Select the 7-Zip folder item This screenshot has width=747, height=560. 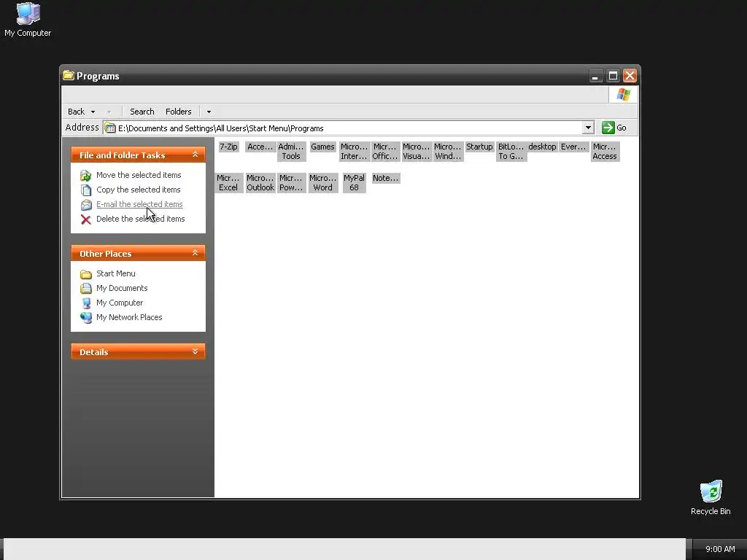[228, 147]
